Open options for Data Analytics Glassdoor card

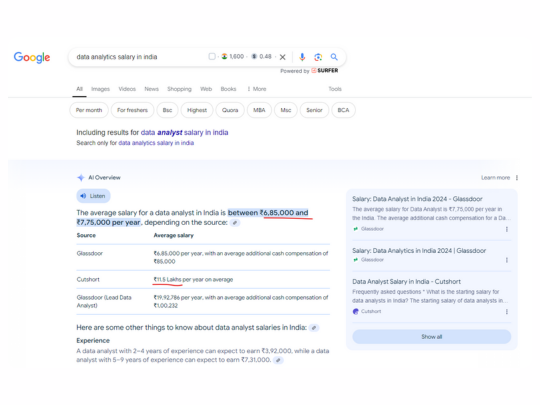click(x=507, y=260)
